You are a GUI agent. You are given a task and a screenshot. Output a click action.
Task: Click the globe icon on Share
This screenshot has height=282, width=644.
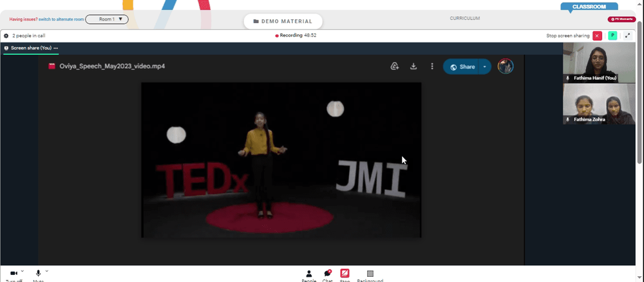(x=453, y=67)
